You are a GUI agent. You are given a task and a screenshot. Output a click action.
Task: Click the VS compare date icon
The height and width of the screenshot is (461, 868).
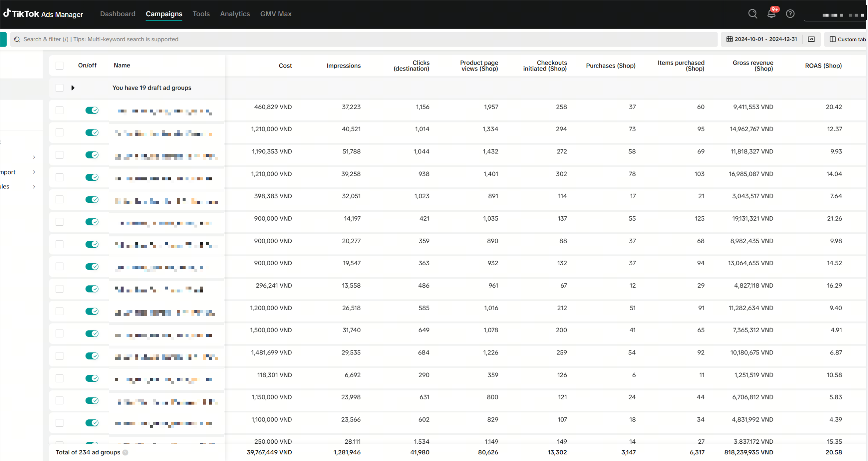coord(811,39)
